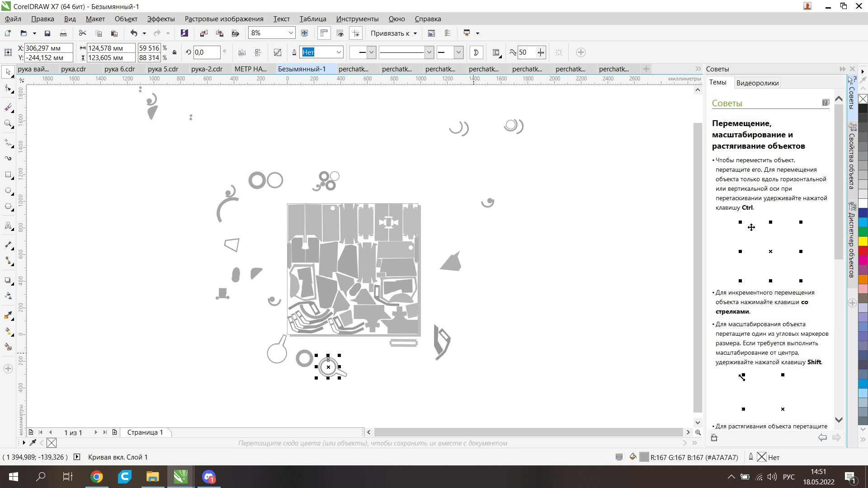Toggle show guidelines button

point(356,33)
